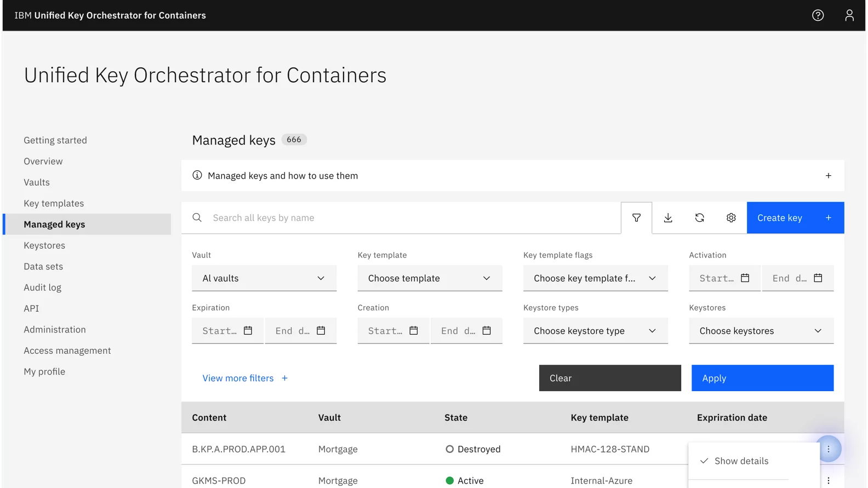Click HMAC-128-STAND template cell
This screenshot has height=488, width=868.
click(610, 449)
